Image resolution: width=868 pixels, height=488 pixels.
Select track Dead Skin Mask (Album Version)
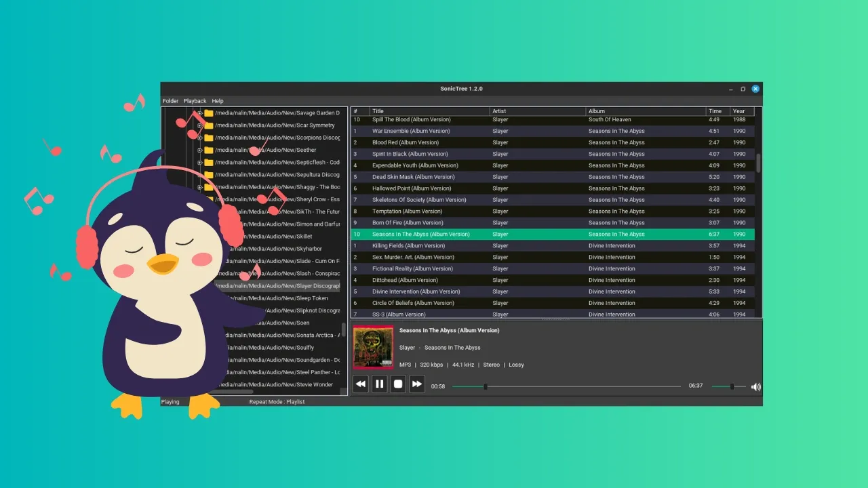(x=553, y=177)
